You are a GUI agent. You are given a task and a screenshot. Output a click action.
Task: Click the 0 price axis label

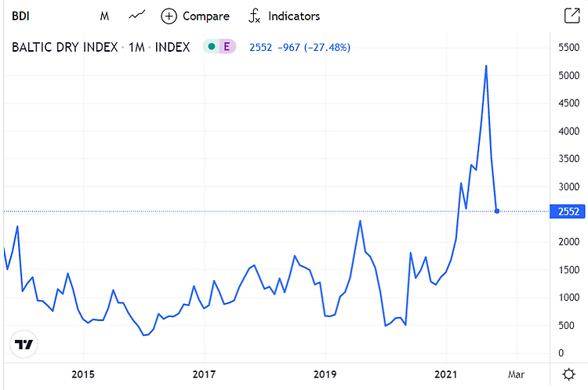(561, 353)
